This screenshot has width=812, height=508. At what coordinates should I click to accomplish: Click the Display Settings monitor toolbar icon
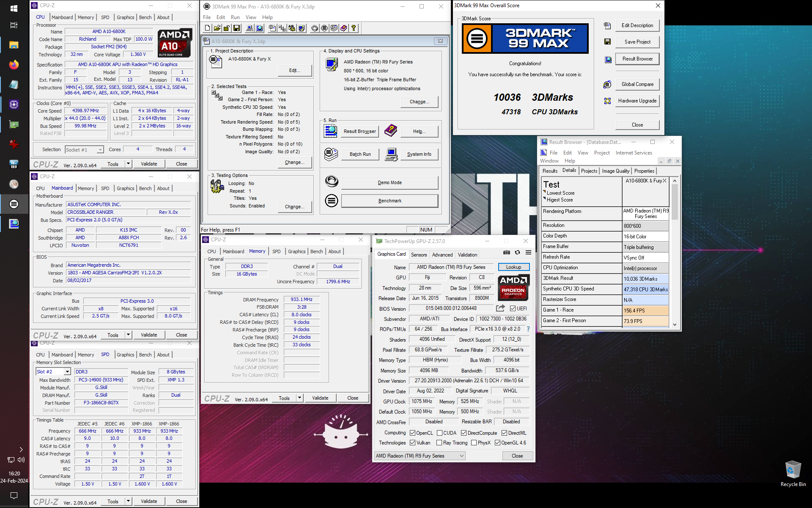(x=302, y=28)
